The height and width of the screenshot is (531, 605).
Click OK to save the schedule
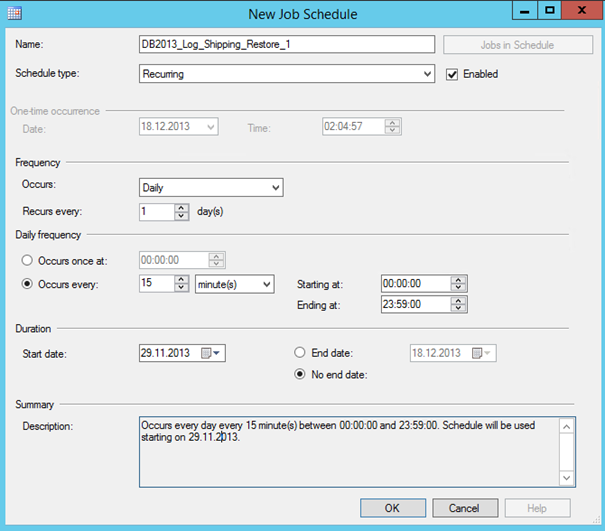coord(391,508)
